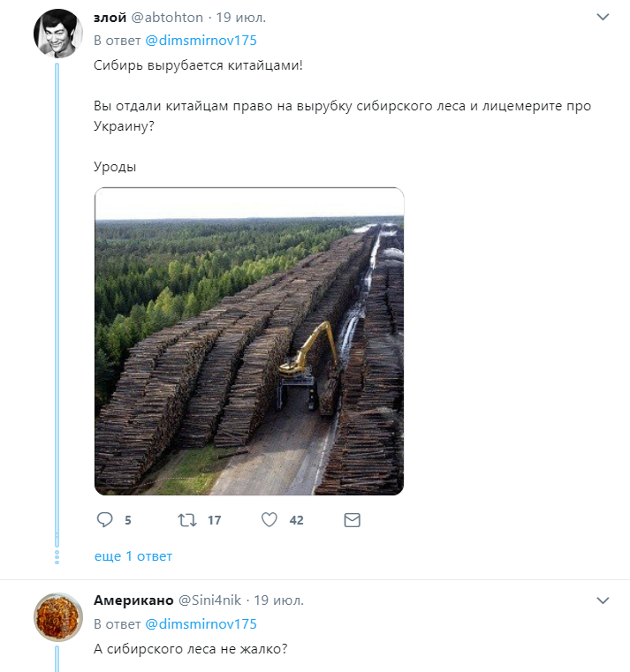This screenshot has width=630, height=672.
Task: Open the 19 июл. timestamp of the Американо tweet
Action: point(278,600)
